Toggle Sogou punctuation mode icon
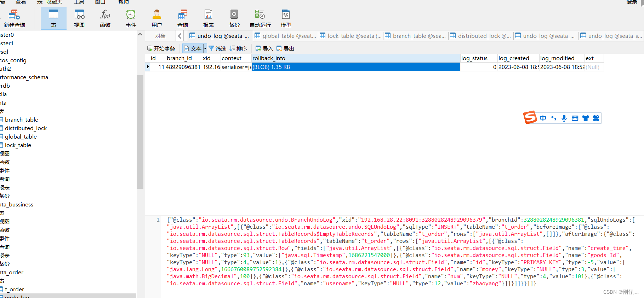Viewport: 644px width, 298px height. [x=554, y=118]
